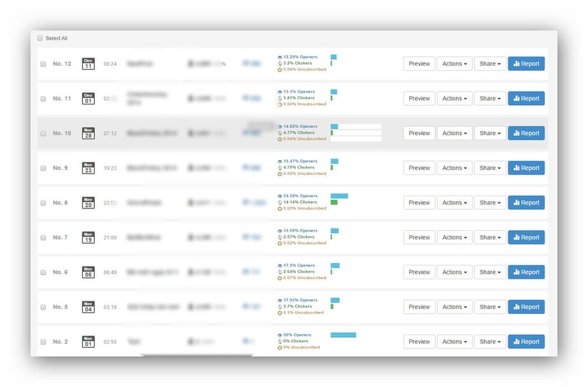588x387 pixels.
Task: Expand Share dropdown for campaign No. 11
Action: (490, 99)
